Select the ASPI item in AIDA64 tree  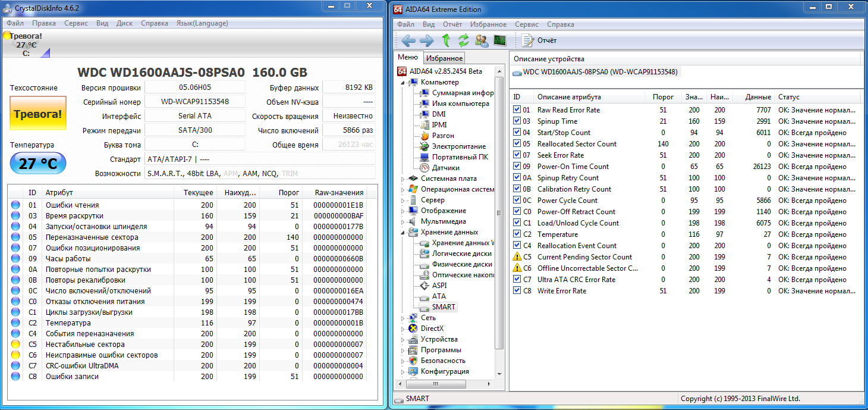(x=439, y=286)
